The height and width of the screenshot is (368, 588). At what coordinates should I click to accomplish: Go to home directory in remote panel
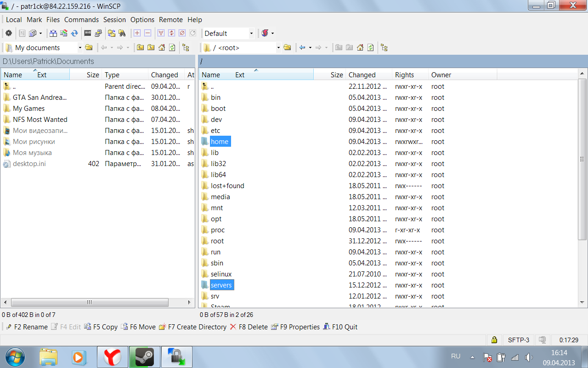tap(360, 47)
